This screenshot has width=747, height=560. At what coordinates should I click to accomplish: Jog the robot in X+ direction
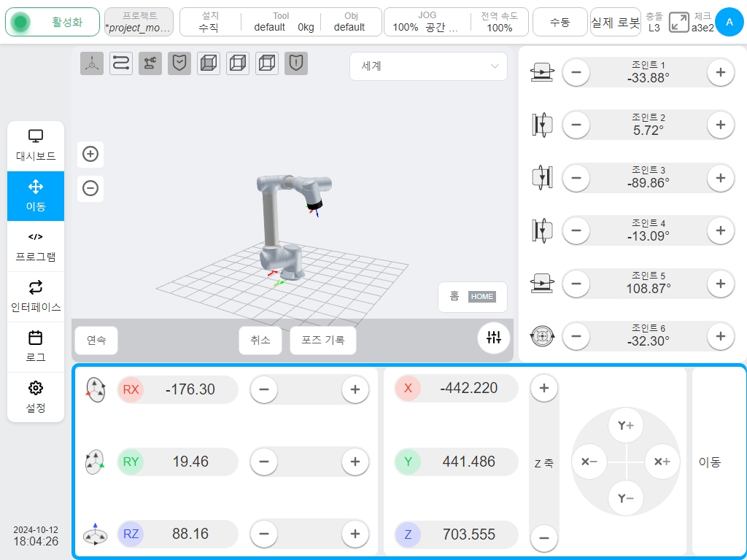(x=662, y=462)
